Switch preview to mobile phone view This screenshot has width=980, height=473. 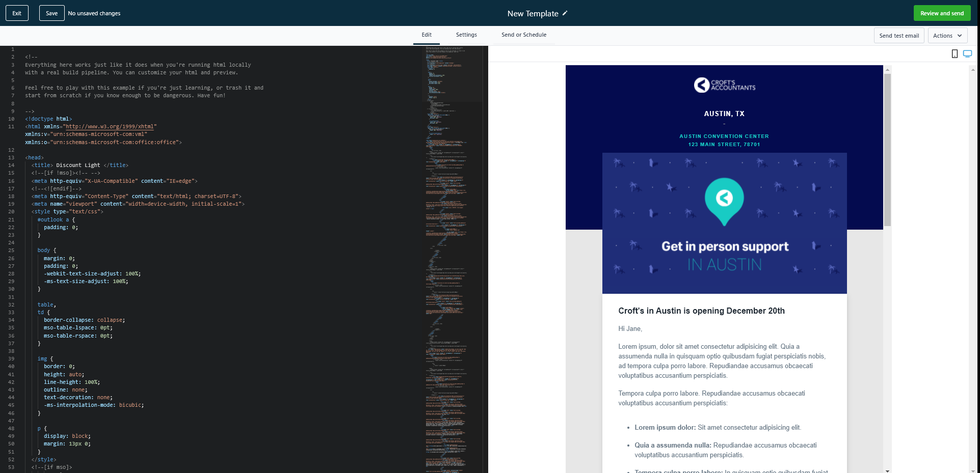pos(955,54)
